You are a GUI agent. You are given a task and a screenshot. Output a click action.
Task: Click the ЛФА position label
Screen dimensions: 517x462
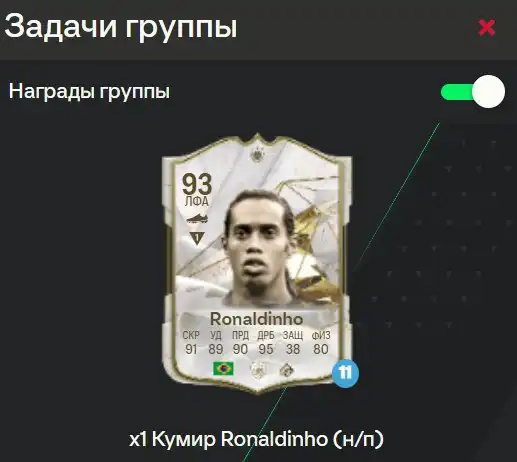[197, 201]
